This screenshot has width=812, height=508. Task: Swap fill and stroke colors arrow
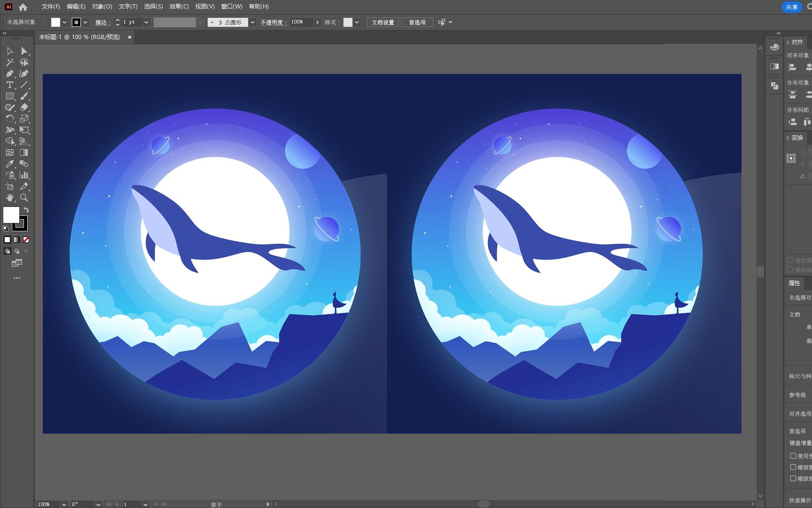pyautogui.click(x=27, y=210)
